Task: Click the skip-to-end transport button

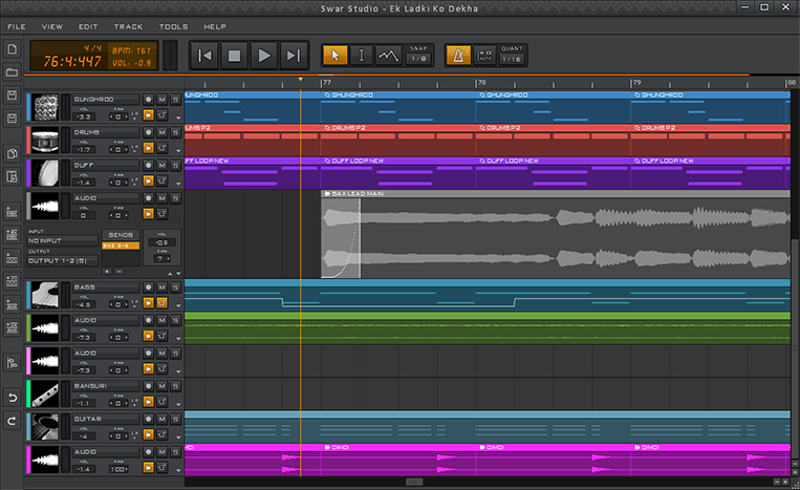Action: (293, 55)
